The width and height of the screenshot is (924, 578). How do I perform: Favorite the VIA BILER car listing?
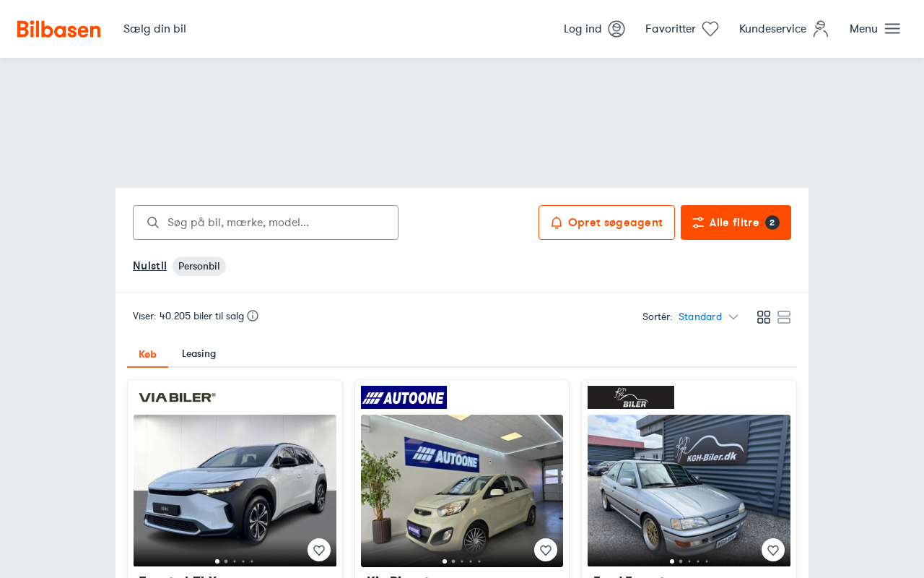click(x=319, y=550)
